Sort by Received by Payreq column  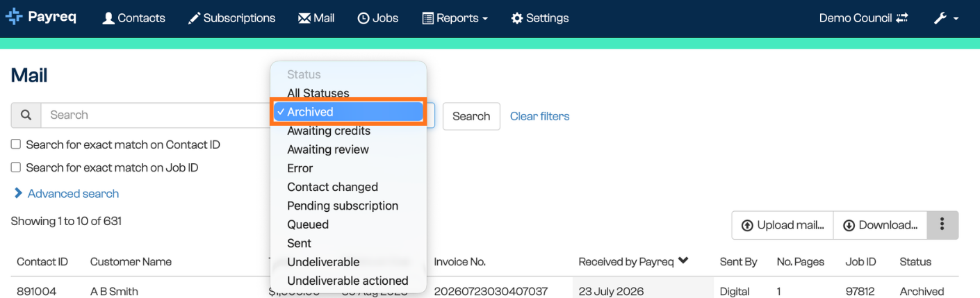pyautogui.click(x=633, y=261)
